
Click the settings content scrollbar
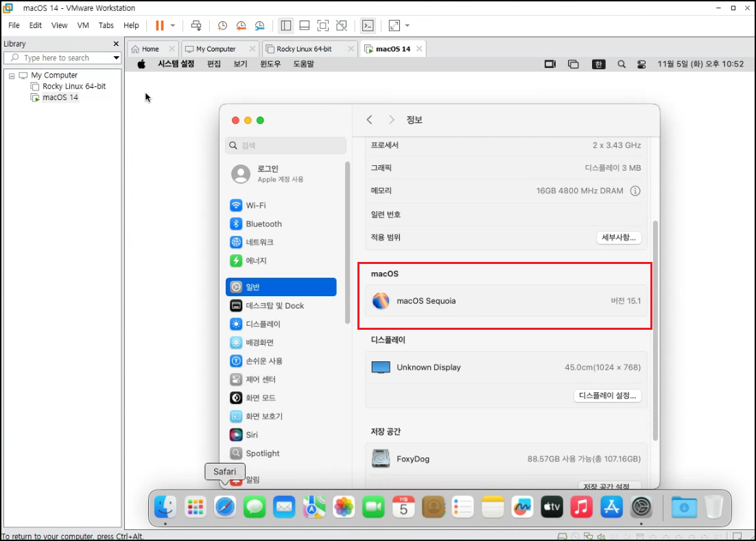[655, 330]
